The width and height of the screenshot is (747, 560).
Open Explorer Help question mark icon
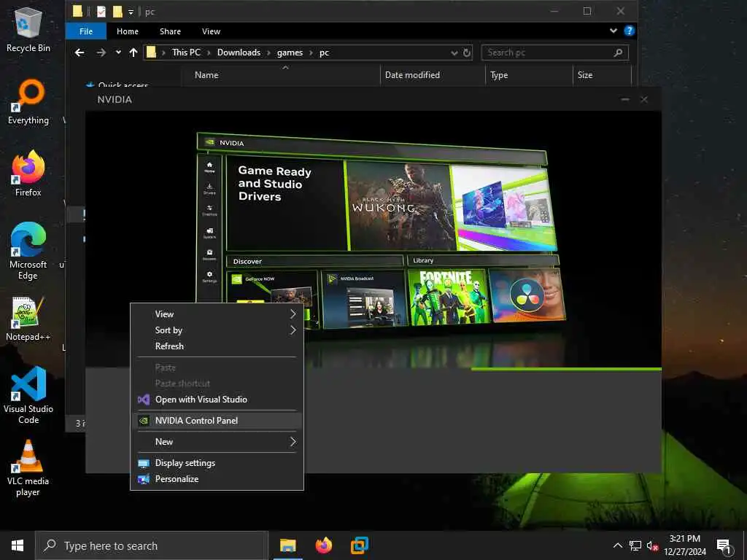[x=630, y=31]
